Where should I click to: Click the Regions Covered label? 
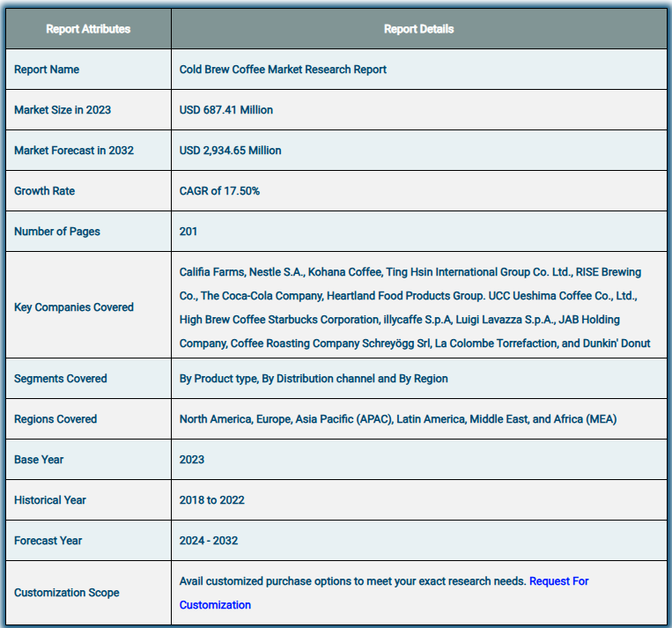pos(55,418)
